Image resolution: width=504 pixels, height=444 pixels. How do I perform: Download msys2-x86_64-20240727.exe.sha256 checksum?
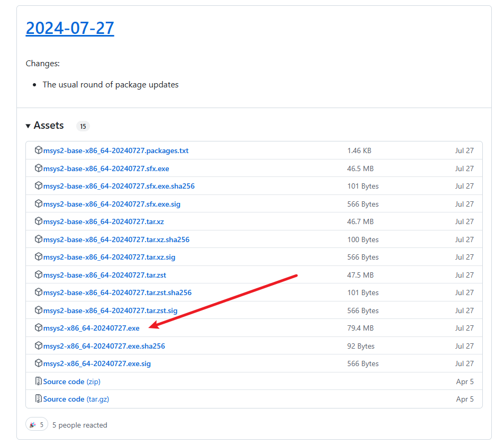(104, 346)
